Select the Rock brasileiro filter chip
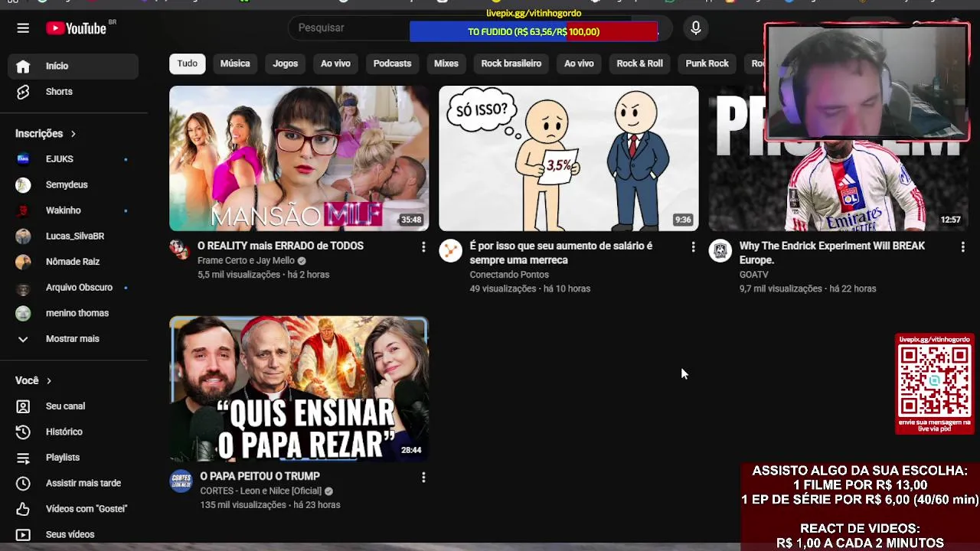 pyautogui.click(x=511, y=64)
